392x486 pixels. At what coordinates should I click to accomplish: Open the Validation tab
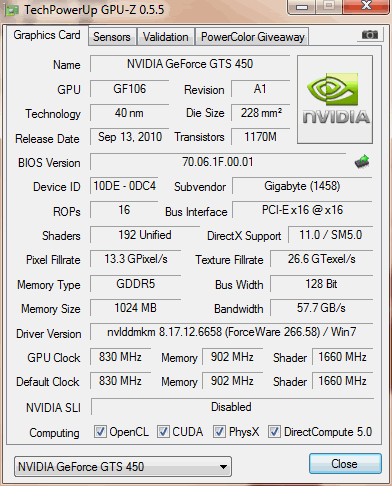tap(166, 37)
